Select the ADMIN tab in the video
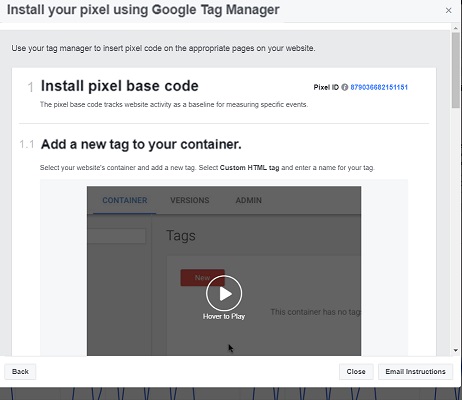Viewport: 462px width, 400px height. click(249, 200)
